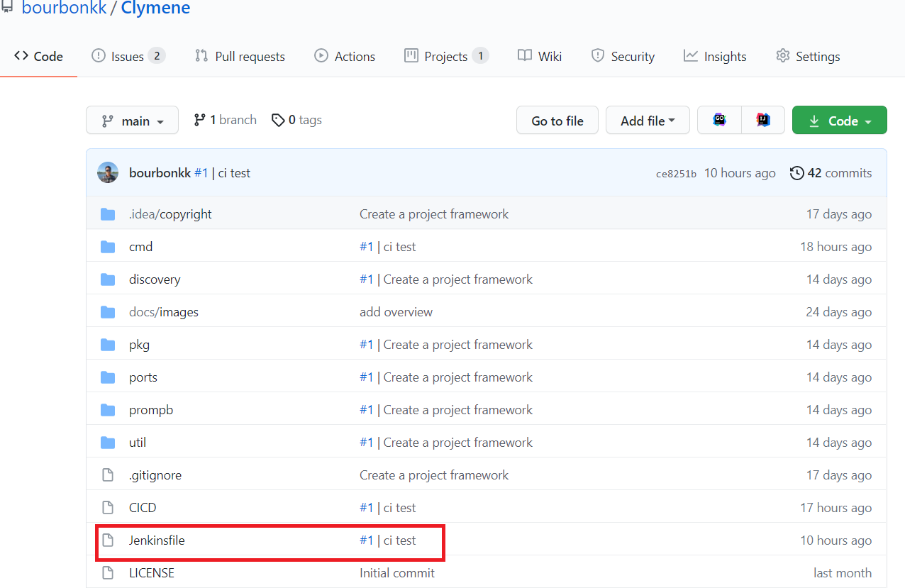905x588 pixels.
Task: Open the Security tab
Action: click(x=623, y=57)
